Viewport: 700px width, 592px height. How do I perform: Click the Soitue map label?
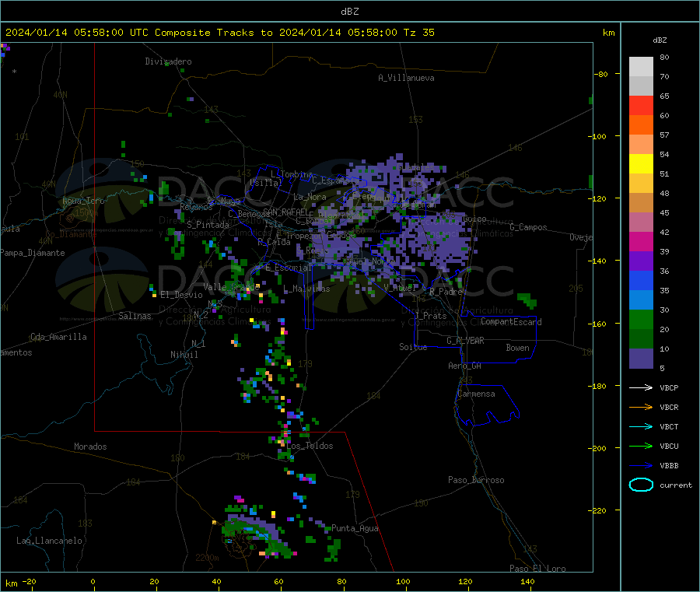[x=413, y=347]
